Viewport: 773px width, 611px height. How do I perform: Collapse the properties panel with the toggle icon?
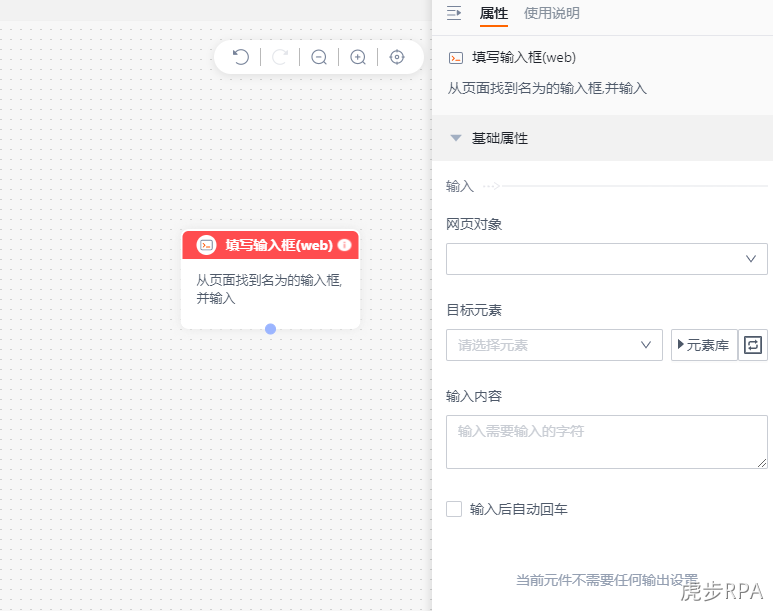454,13
